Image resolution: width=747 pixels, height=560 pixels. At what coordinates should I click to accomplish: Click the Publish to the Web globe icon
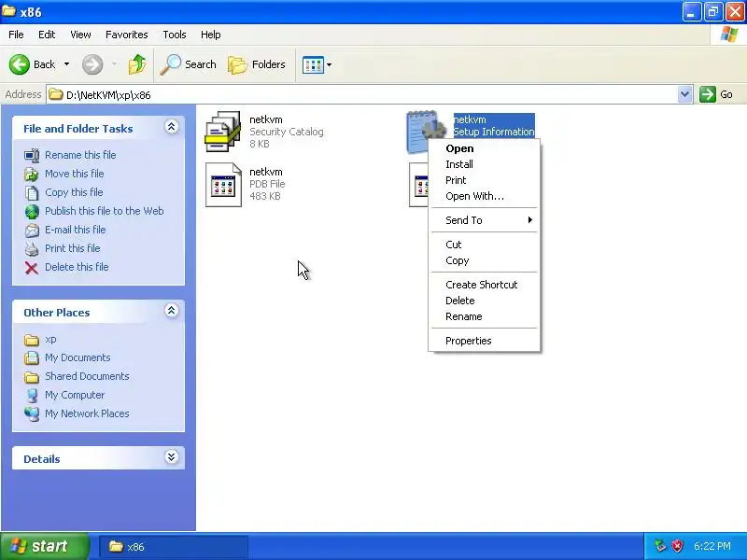click(32, 211)
